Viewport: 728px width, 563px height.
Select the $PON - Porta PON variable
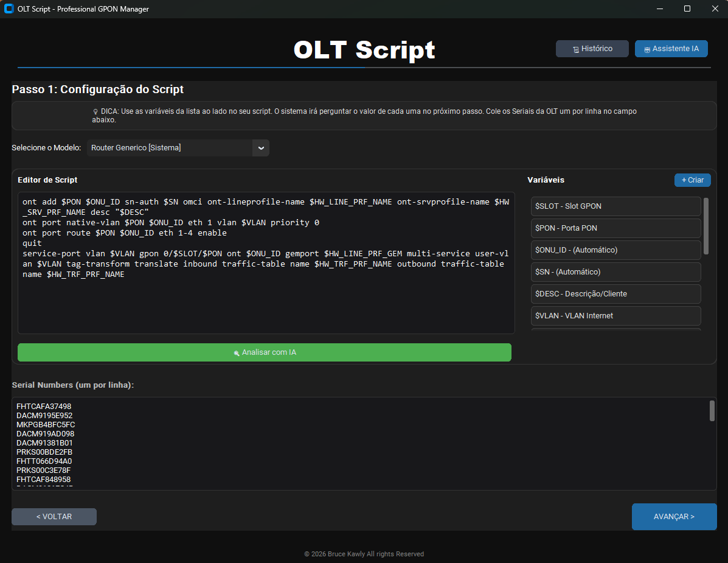[615, 228]
